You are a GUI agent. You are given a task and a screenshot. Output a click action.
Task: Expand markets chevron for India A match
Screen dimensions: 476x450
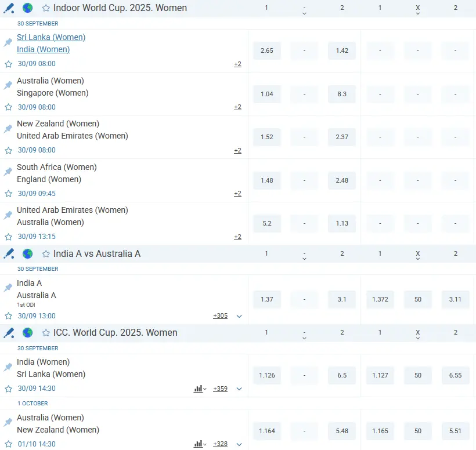pos(237,316)
